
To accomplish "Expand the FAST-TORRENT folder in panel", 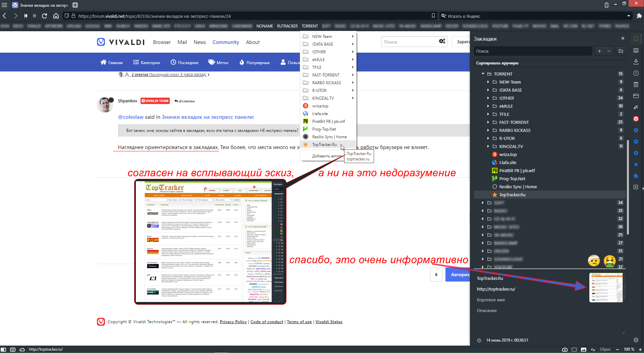I will [488, 122].
